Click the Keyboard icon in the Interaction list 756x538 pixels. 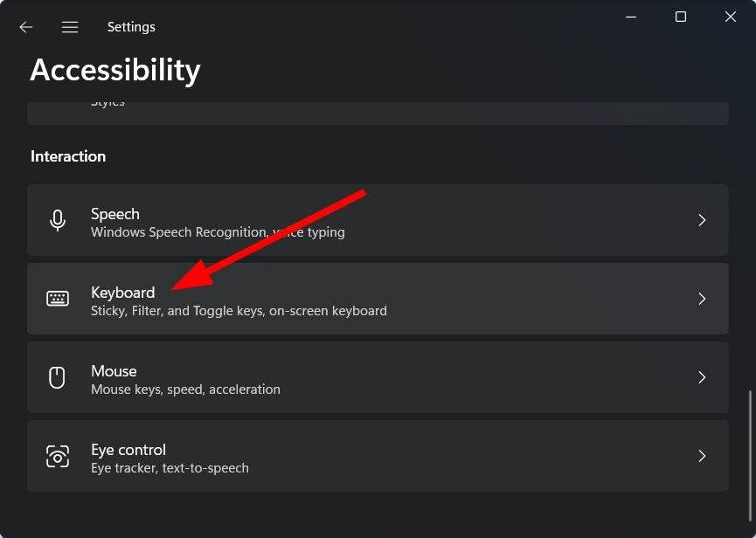point(58,299)
